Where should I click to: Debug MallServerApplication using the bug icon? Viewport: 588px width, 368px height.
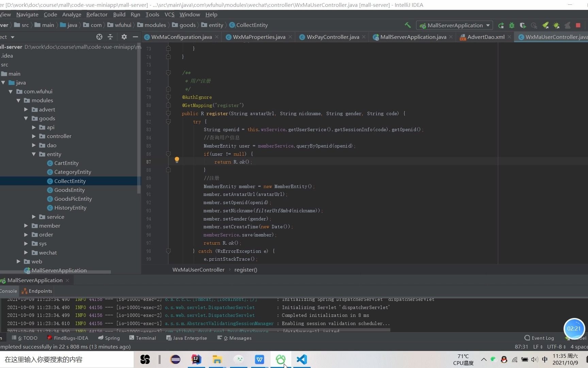pos(512,25)
